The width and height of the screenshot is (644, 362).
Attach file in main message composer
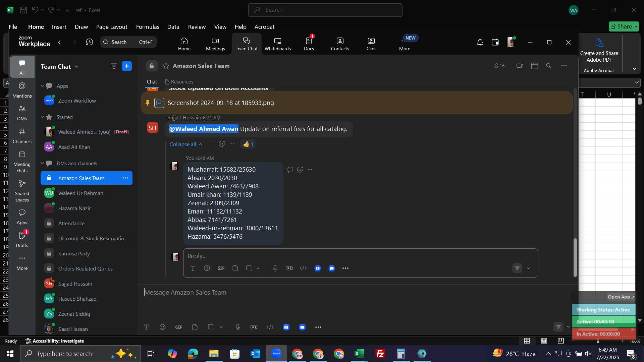click(195, 327)
